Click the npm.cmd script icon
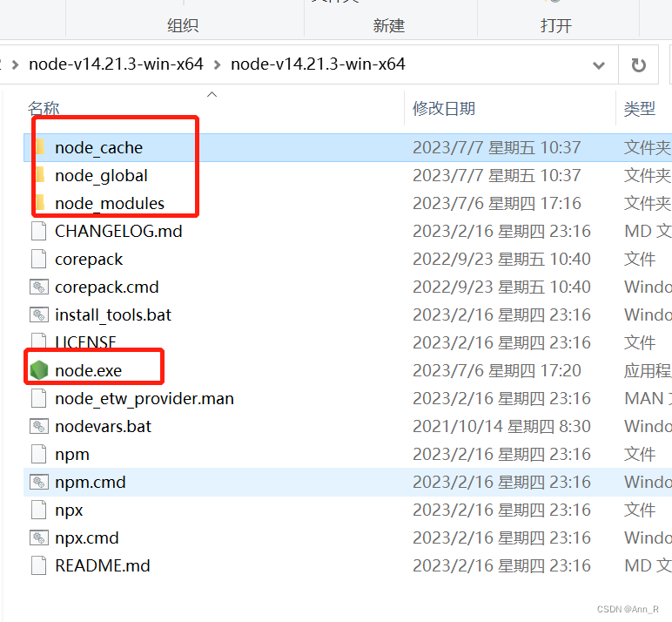Viewport: 672px width, 622px height. [38, 482]
